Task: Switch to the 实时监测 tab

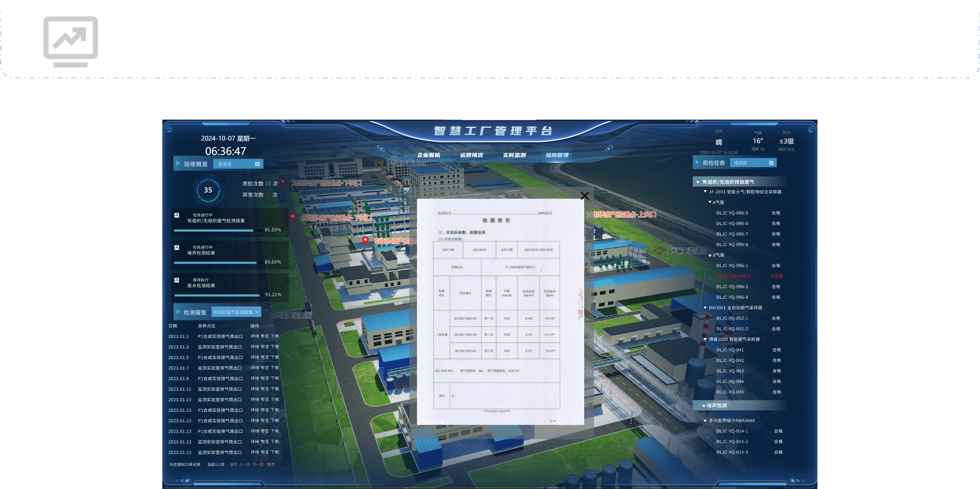Action: 514,155
